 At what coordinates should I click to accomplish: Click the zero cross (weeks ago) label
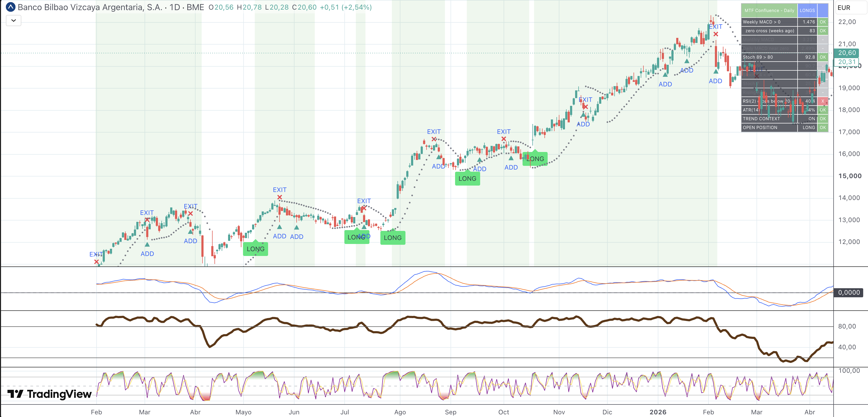770,31
